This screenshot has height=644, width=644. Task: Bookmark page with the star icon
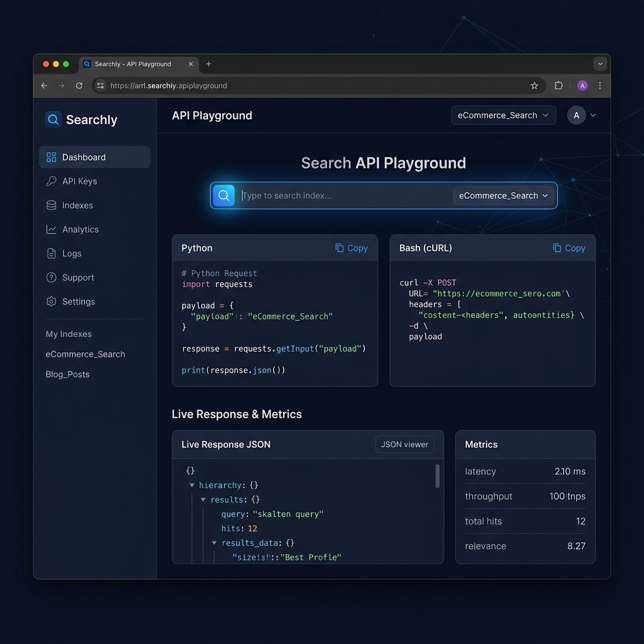(x=535, y=86)
